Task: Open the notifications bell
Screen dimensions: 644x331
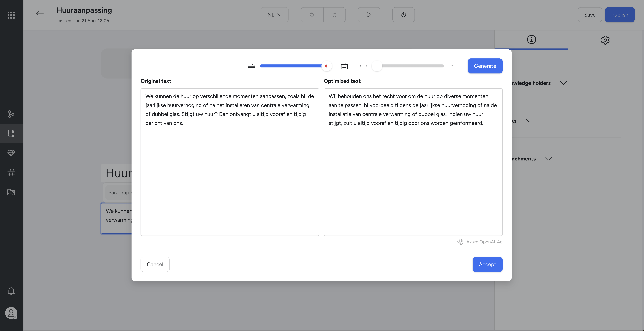Action: pos(11,291)
